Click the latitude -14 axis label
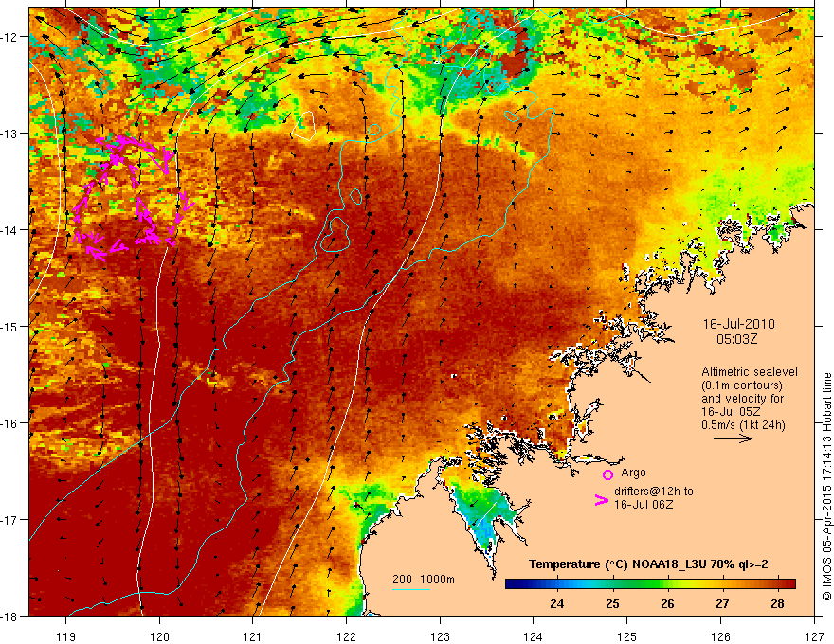 pos(9,230)
